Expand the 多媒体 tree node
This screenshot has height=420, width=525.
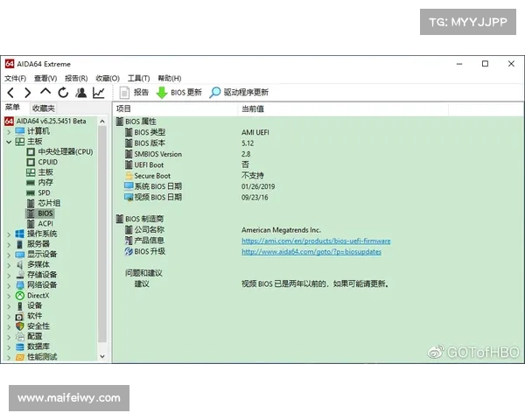coord(9,265)
